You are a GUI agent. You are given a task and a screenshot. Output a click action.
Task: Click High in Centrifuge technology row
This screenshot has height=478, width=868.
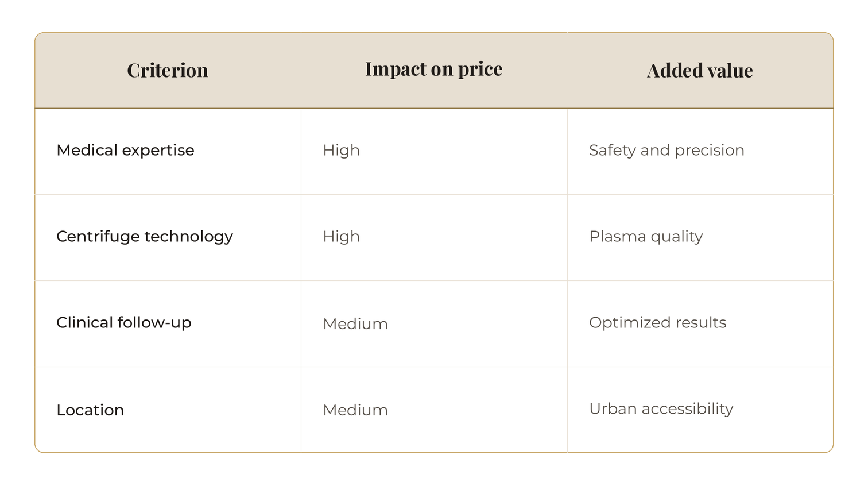coord(341,236)
